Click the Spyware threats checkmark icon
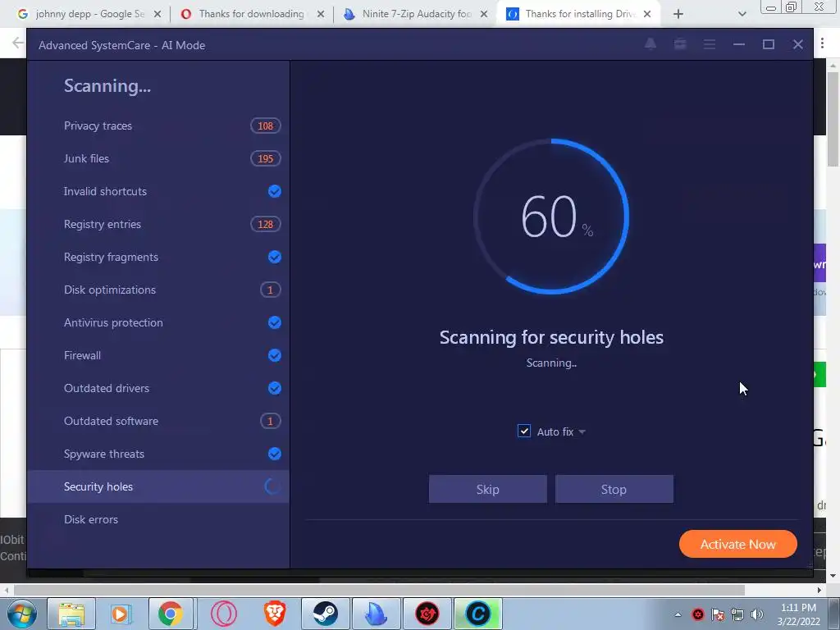The width and height of the screenshot is (840, 630). (x=274, y=454)
